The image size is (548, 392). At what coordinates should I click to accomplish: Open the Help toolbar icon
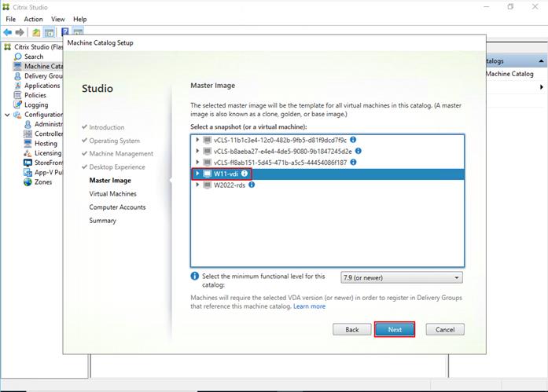65,32
